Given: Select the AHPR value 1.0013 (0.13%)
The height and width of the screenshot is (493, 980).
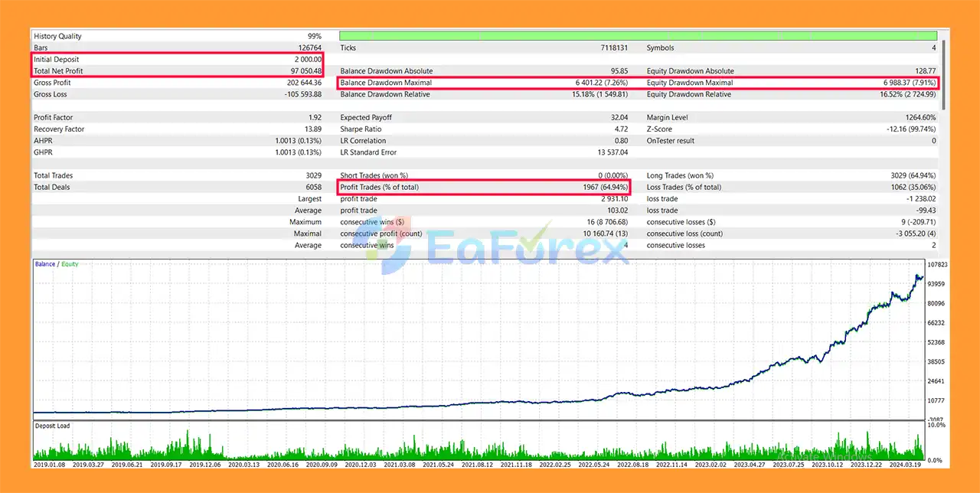Looking at the screenshot, I should point(299,141).
